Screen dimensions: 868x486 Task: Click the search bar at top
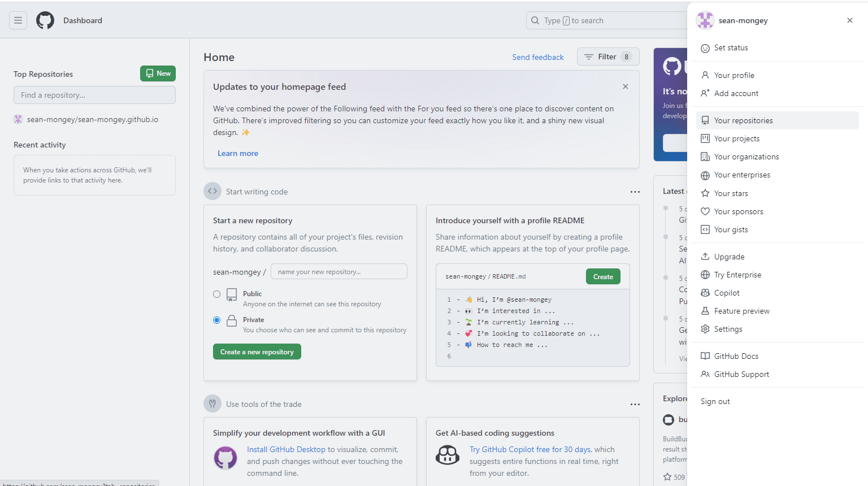point(606,20)
